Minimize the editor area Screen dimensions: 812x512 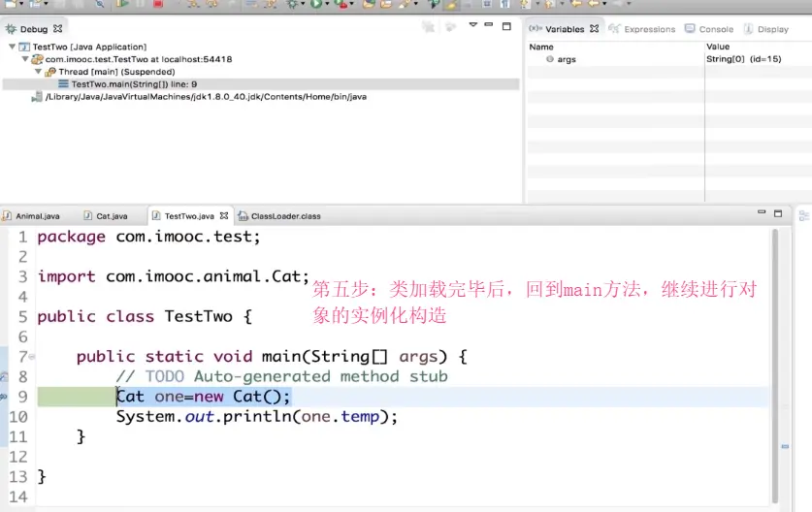tap(762, 211)
